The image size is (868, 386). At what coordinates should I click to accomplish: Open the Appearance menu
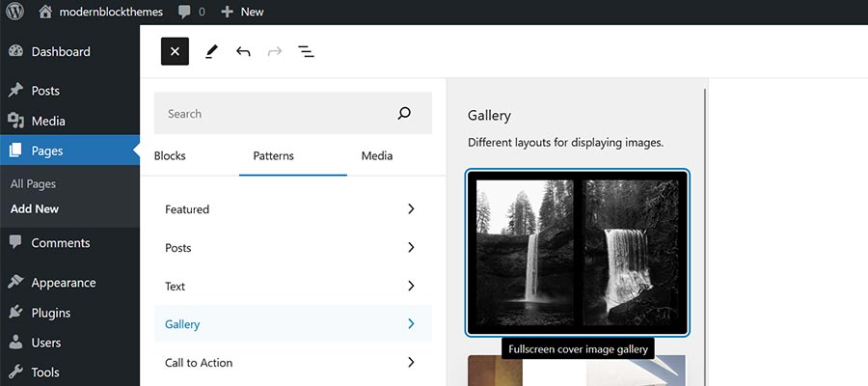[63, 283]
